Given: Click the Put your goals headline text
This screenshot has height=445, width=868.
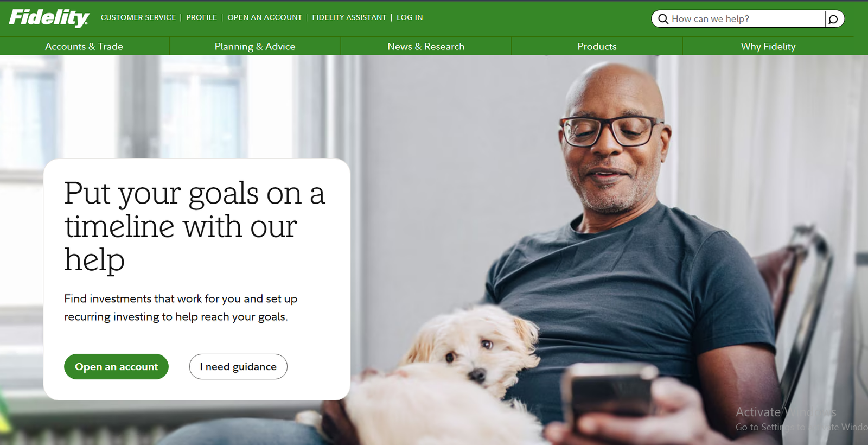Looking at the screenshot, I should pyautogui.click(x=194, y=226).
